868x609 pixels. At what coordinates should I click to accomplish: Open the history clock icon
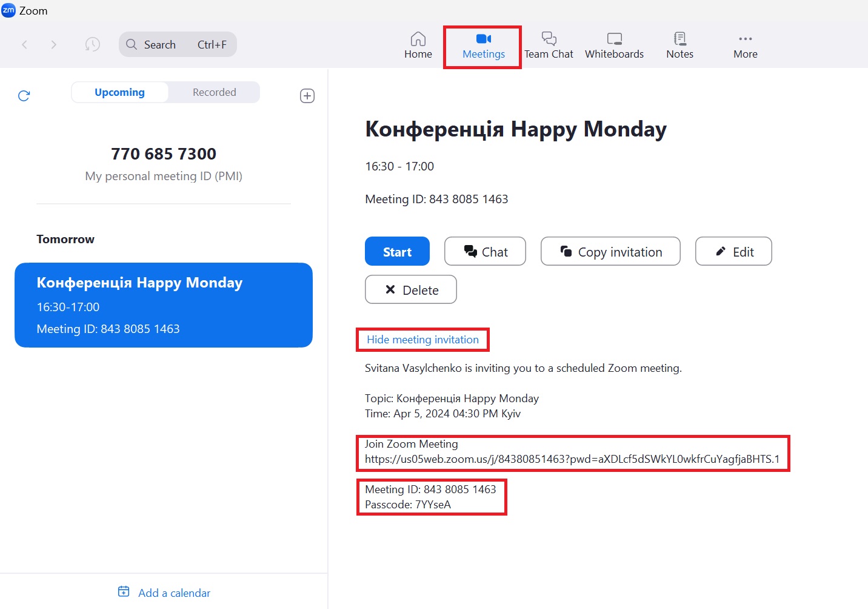[92, 44]
